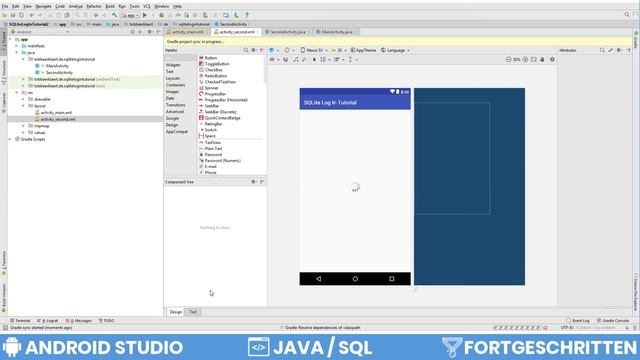
Task: Click Zoom In plus icon in design toolbar
Action: coord(525,60)
